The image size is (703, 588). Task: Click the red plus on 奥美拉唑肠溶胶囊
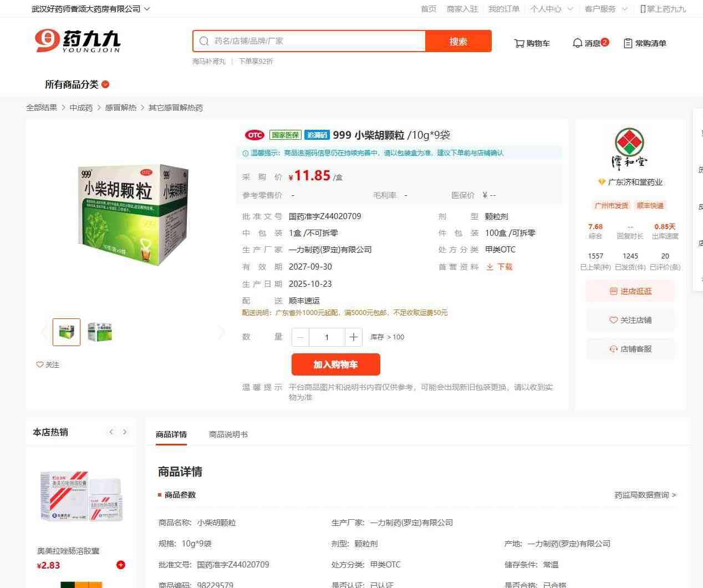click(121, 565)
